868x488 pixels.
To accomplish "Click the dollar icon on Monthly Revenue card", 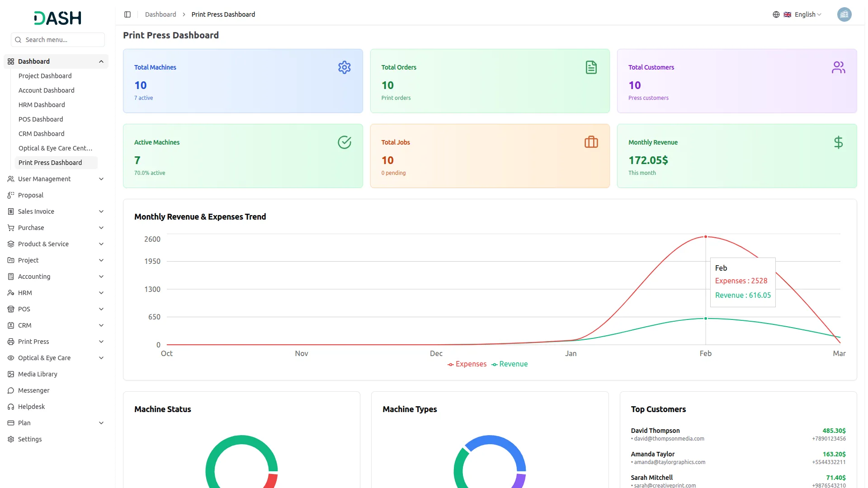I will [x=838, y=142].
